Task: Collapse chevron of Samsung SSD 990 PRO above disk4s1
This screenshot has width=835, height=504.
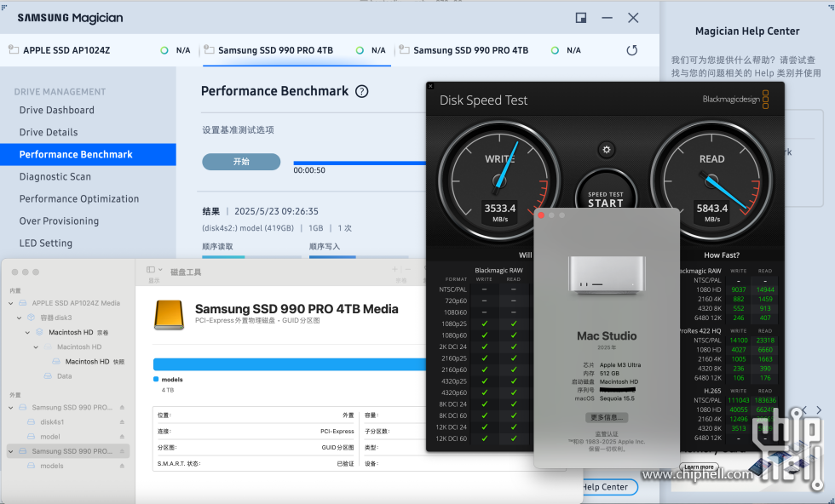Action: tap(11, 408)
